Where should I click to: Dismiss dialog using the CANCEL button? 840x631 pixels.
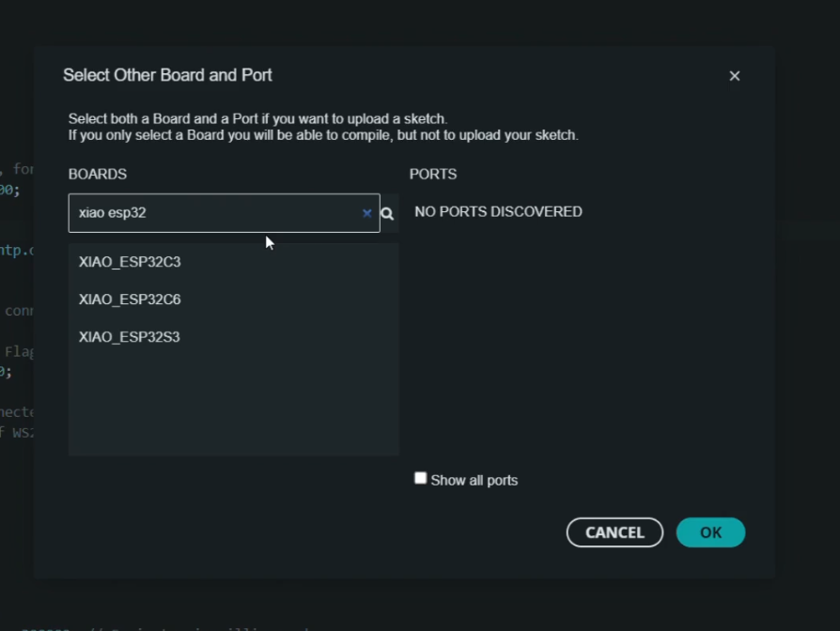click(614, 532)
